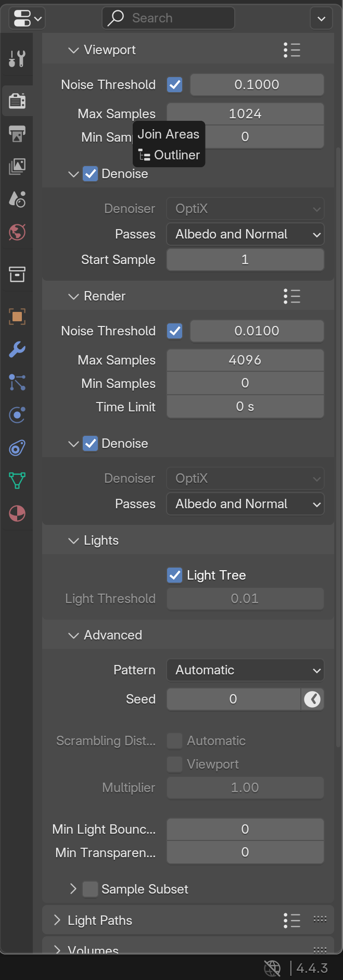
Task: Toggle Viewport Denoise checkbox
Action: (91, 174)
